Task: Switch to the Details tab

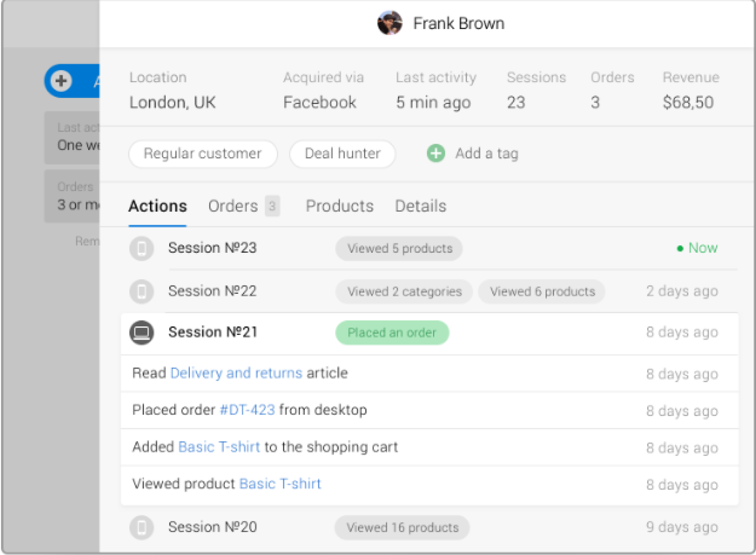Action: pos(420,206)
